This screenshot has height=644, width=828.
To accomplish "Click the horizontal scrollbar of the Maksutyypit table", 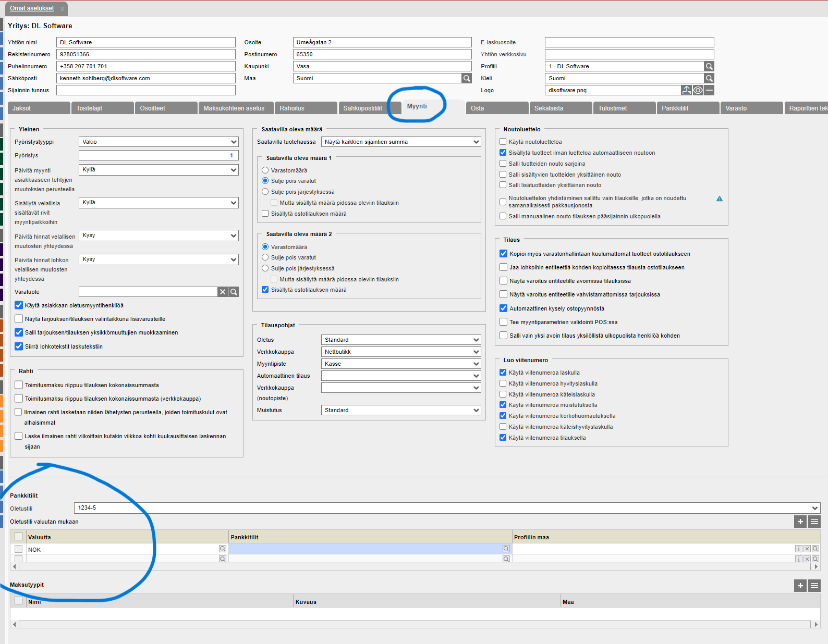I will [415, 624].
